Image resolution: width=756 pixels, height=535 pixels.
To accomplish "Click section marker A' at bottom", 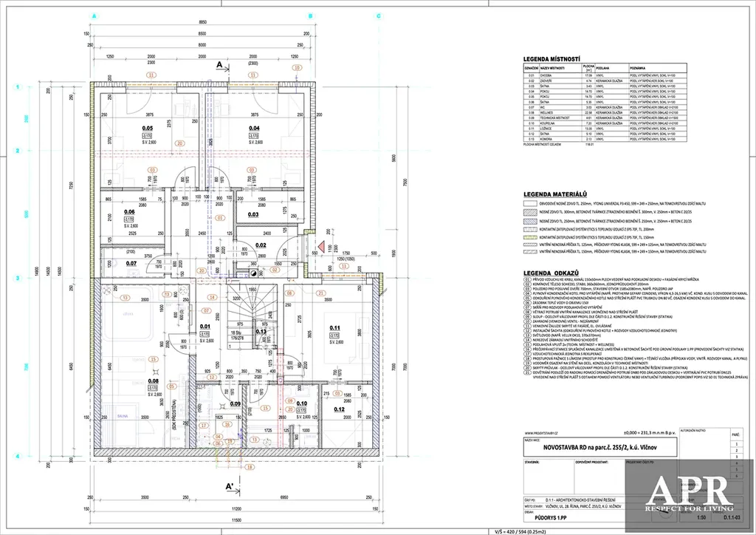I will point(230,485).
